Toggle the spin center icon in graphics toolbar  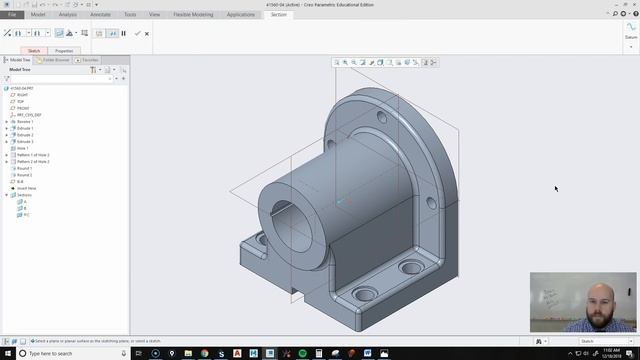[x=433, y=62]
